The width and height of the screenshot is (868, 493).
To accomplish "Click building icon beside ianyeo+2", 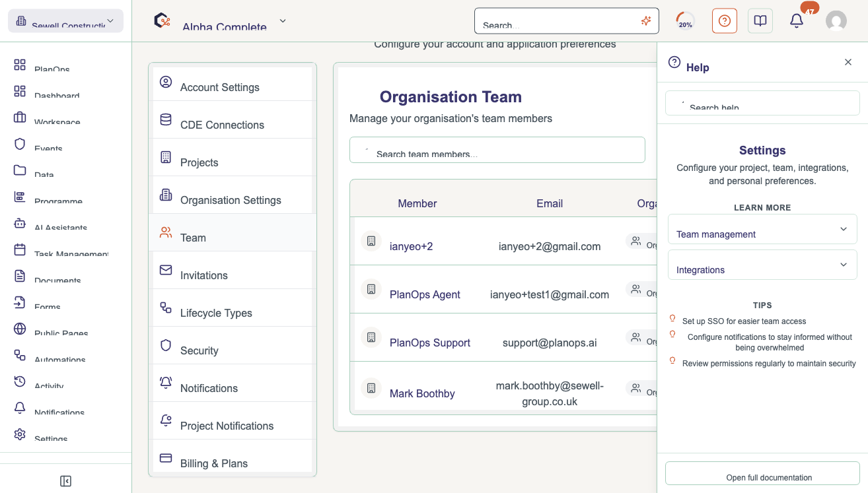I will point(371,241).
